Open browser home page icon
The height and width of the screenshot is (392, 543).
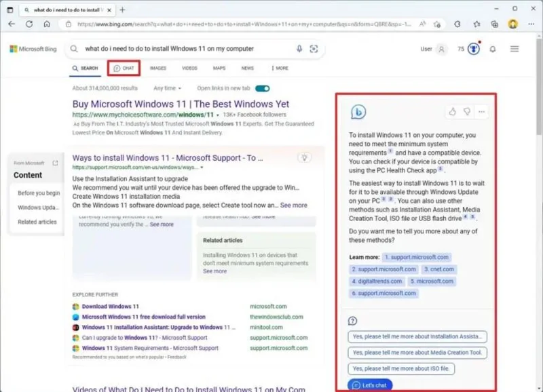(x=47, y=24)
